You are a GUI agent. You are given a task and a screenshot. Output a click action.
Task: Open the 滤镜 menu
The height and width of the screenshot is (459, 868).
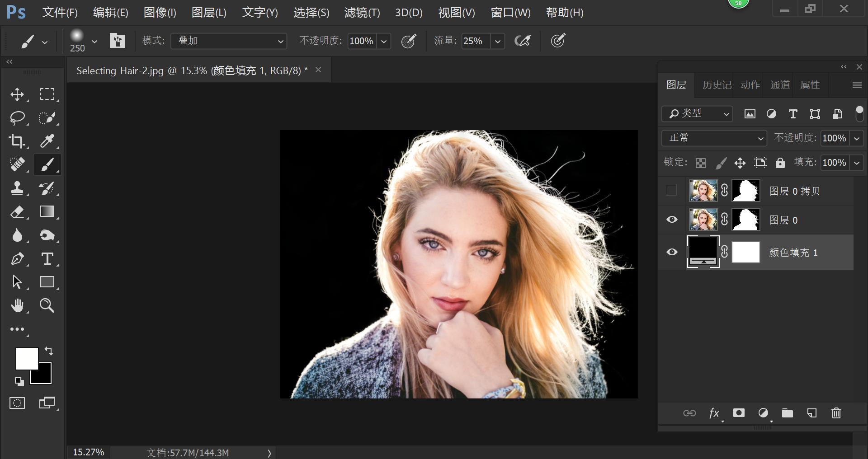(x=362, y=13)
